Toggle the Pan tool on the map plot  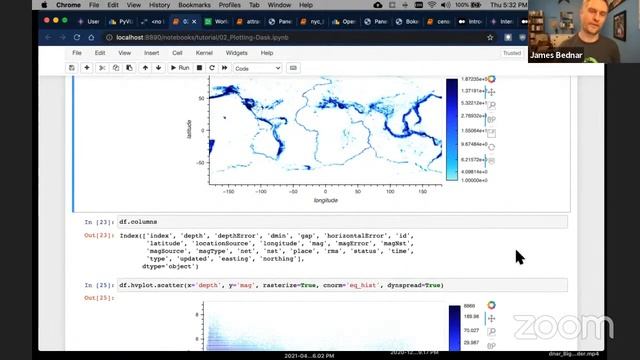pyautogui.click(x=491, y=92)
